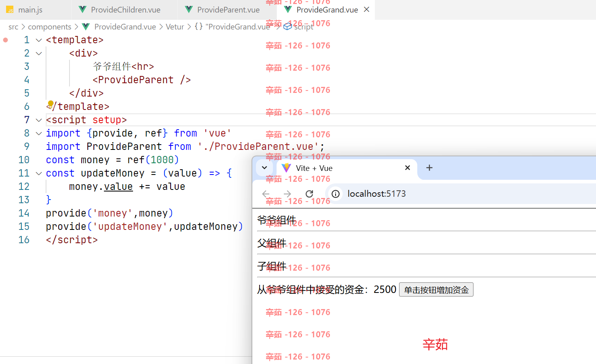Go forward in the browser

pyautogui.click(x=287, y=194)
